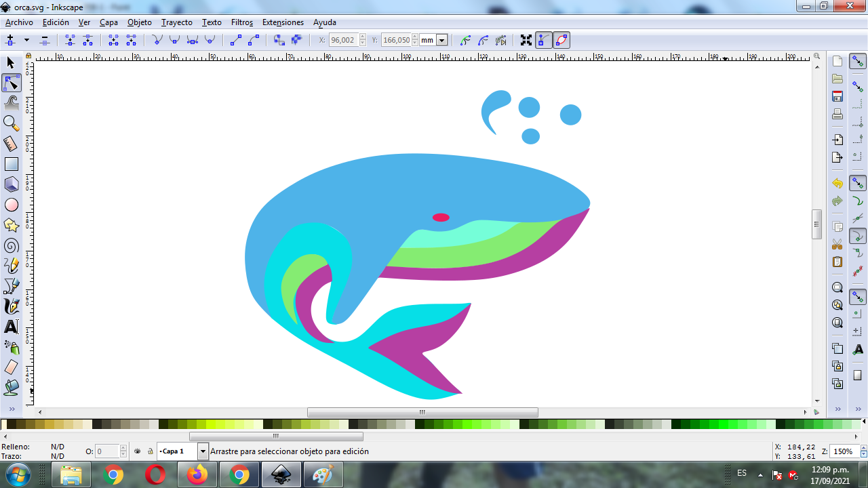Click the object to path icon
This screenshot has width=868, height=488.
279,40
